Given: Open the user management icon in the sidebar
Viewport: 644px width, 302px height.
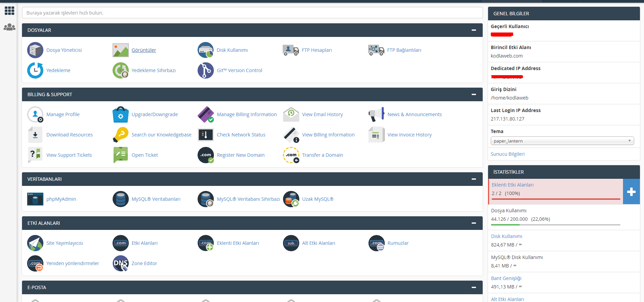Looking at the screenshot, I should [x=9, y=27].
